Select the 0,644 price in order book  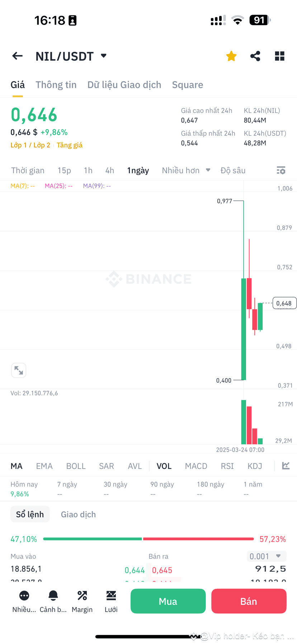[135, 570]
